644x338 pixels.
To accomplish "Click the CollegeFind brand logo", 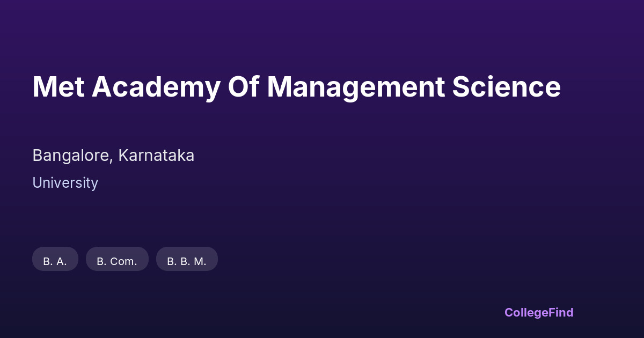I will [539, 312].
